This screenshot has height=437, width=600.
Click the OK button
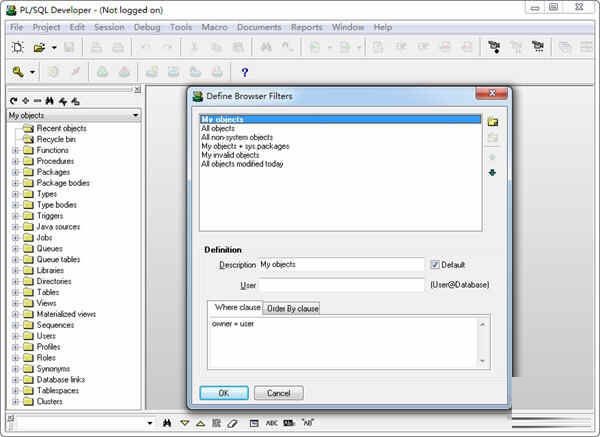tap(223, 393)
